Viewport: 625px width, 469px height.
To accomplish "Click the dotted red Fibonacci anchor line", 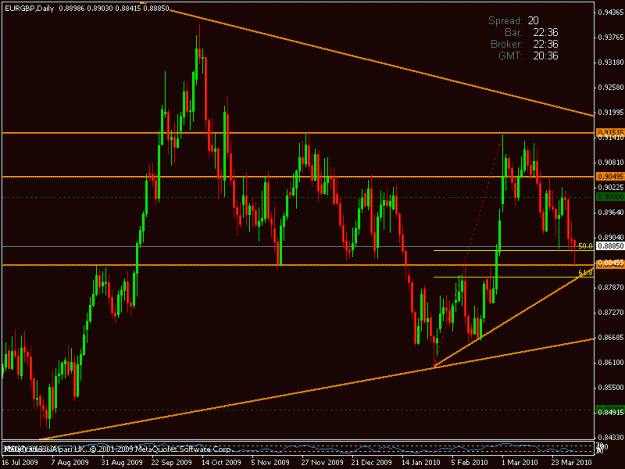I will 469,251.
